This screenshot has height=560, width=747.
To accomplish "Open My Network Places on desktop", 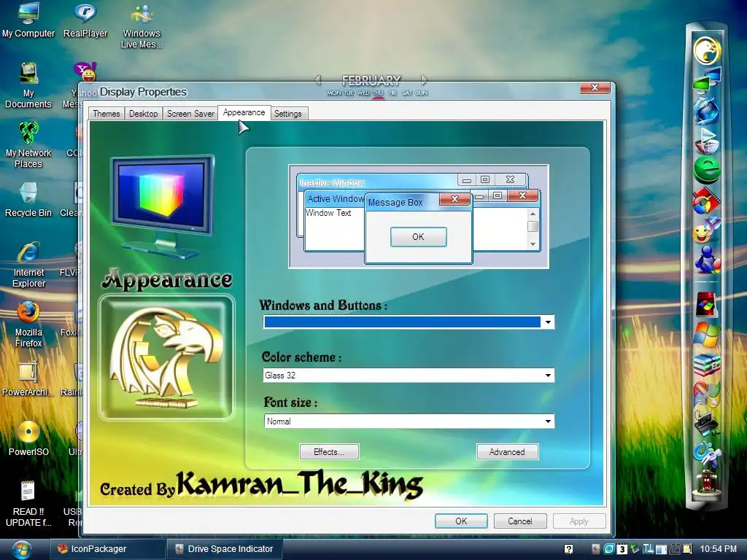I will 28,145.
